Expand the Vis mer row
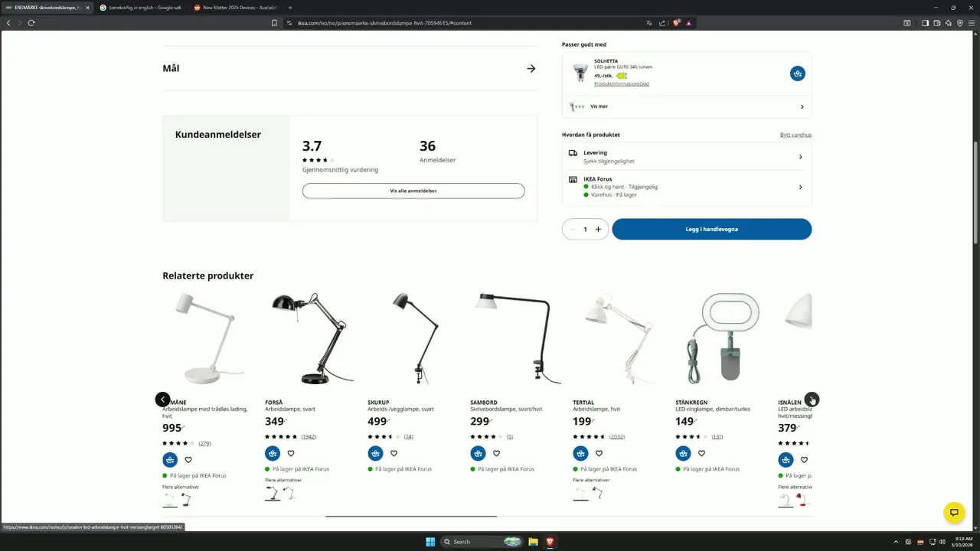The width and height of the screenshot is (980, 551). [x=687, y=106]
